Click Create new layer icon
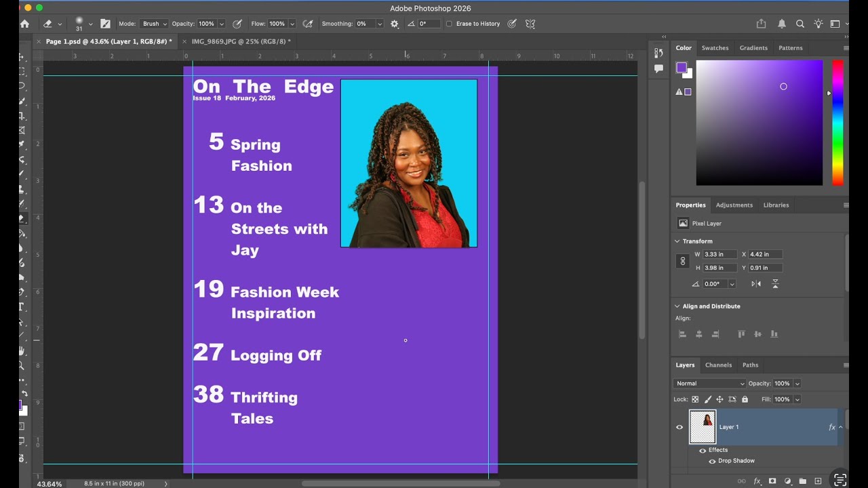Viewport: 868px width, 488px height. click(818, 481)
